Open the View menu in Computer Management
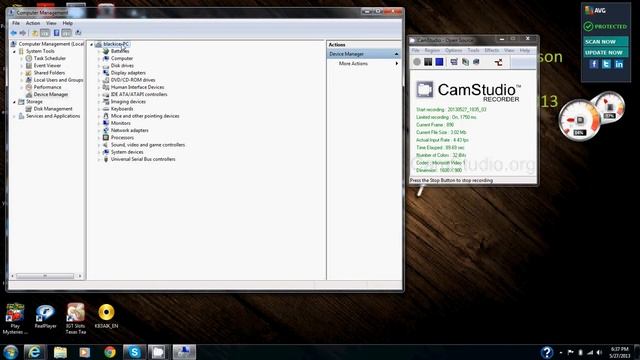 [51, 23]
